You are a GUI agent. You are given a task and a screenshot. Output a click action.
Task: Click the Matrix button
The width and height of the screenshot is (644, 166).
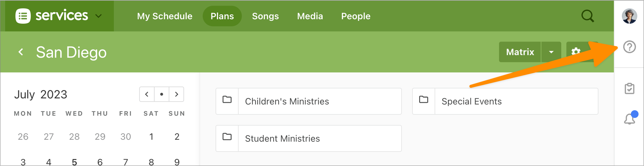520,52
